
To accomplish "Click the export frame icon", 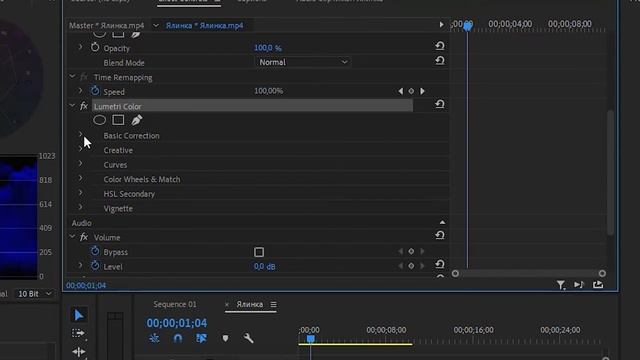I will point(598,284).
